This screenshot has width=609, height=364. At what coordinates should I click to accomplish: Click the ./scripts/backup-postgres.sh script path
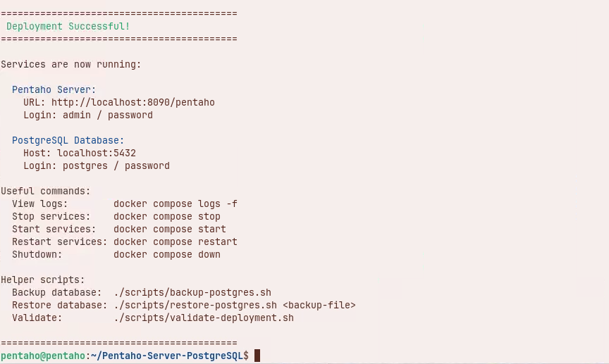192,293
